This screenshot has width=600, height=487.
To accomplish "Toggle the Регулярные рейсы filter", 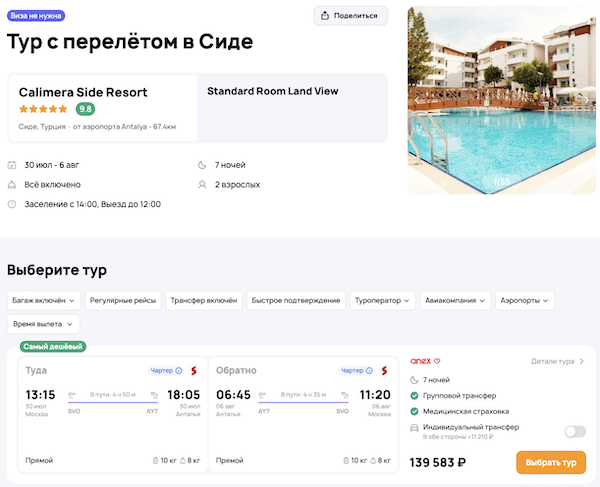I will [x=123, y=300].
